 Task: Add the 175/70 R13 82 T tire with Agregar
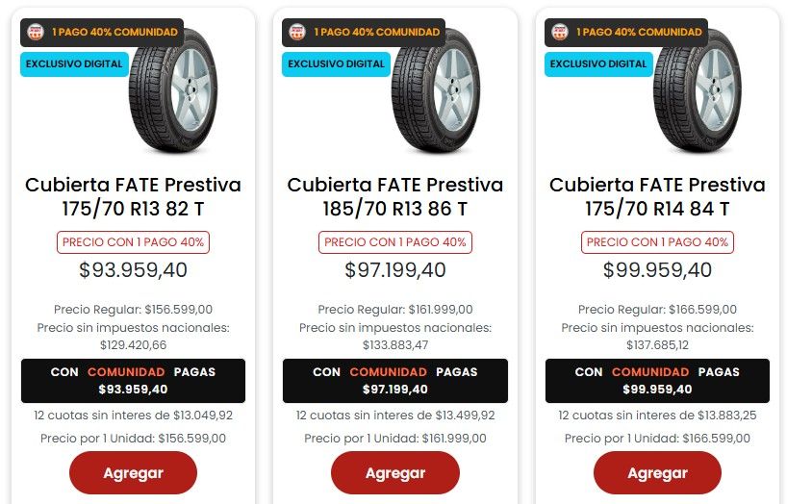[133, 472]
